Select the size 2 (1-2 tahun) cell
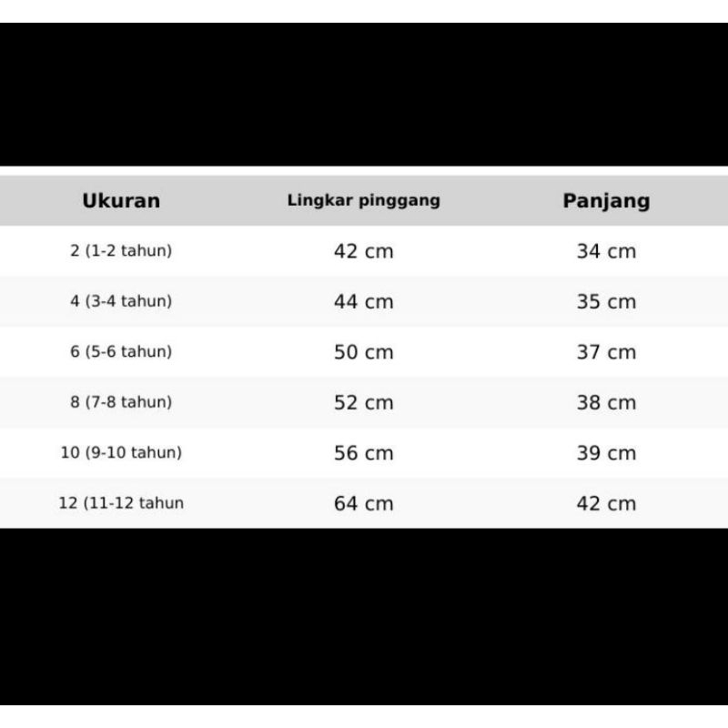Screen dimensions: 728x728 121,251
